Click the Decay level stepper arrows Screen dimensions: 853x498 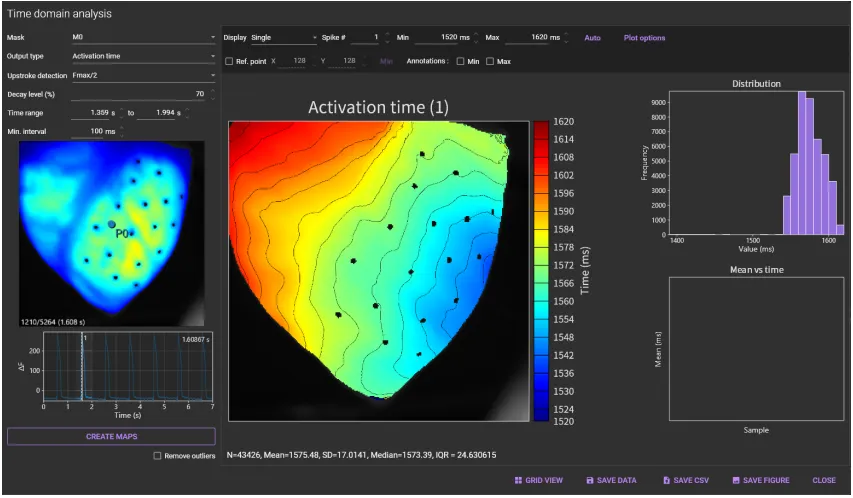pos(212,94)
